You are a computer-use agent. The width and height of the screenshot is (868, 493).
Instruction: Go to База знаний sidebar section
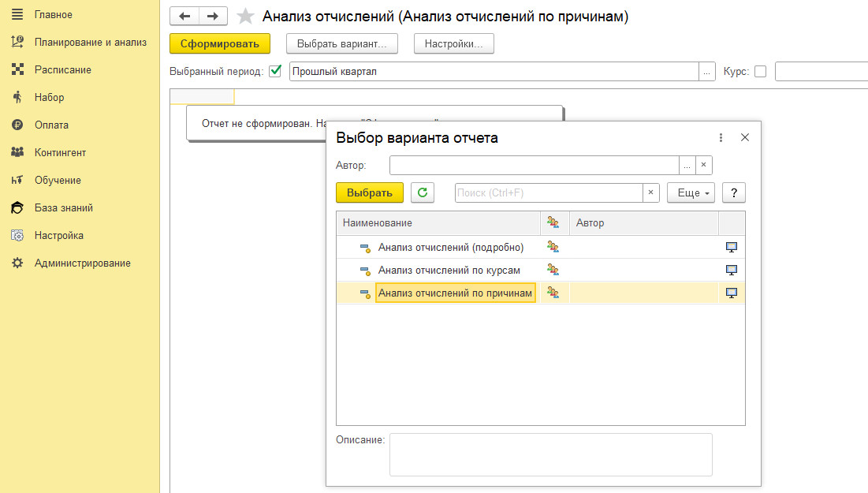pyautogui.click(x=63, y=208)
